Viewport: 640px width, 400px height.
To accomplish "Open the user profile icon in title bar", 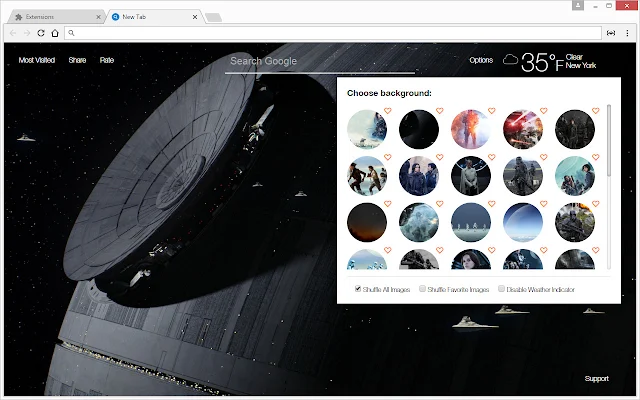I will pos(578,5).
